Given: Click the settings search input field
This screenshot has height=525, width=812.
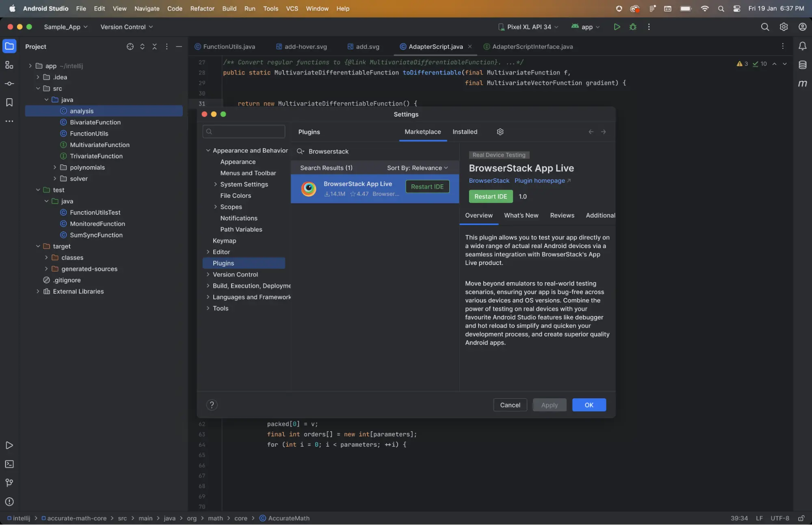Looking at the screenshot, I should pyautogui.click(x=244, y=132).
